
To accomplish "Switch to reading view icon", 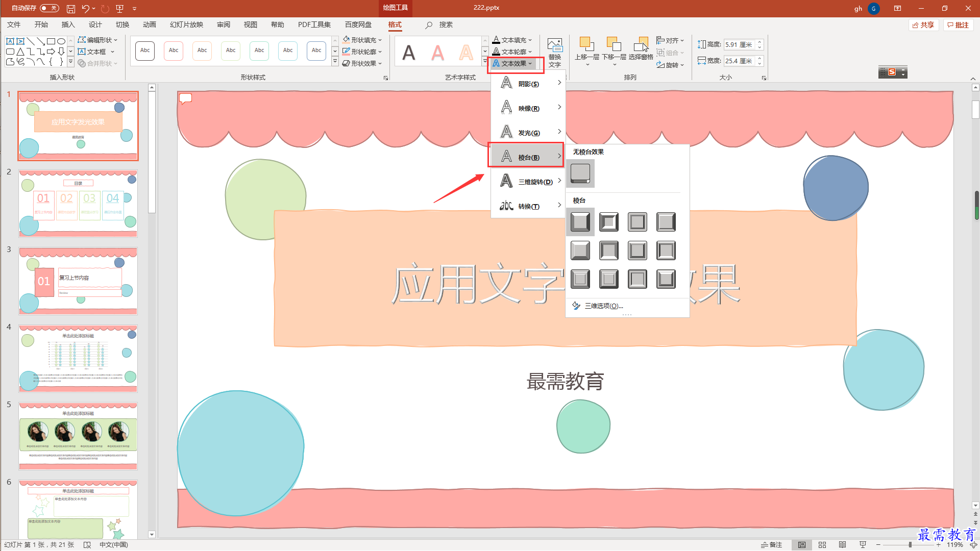I will 842,544.
